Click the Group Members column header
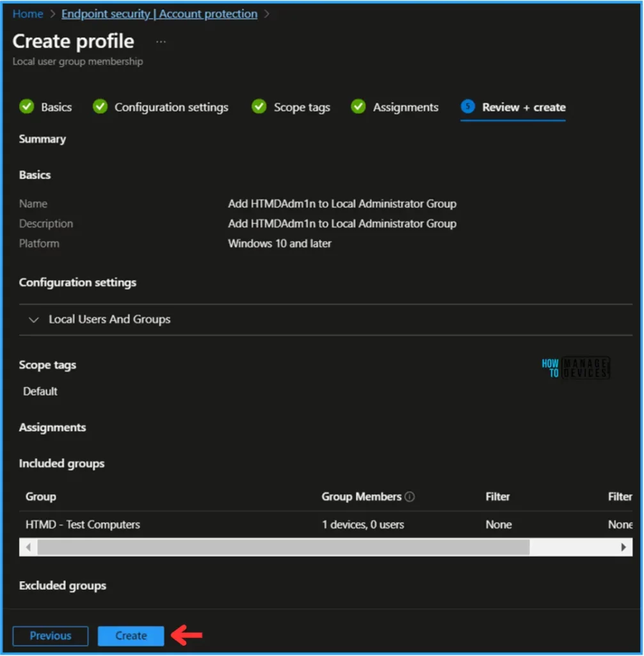The image size is (644, 656). (x=361, y=496)
